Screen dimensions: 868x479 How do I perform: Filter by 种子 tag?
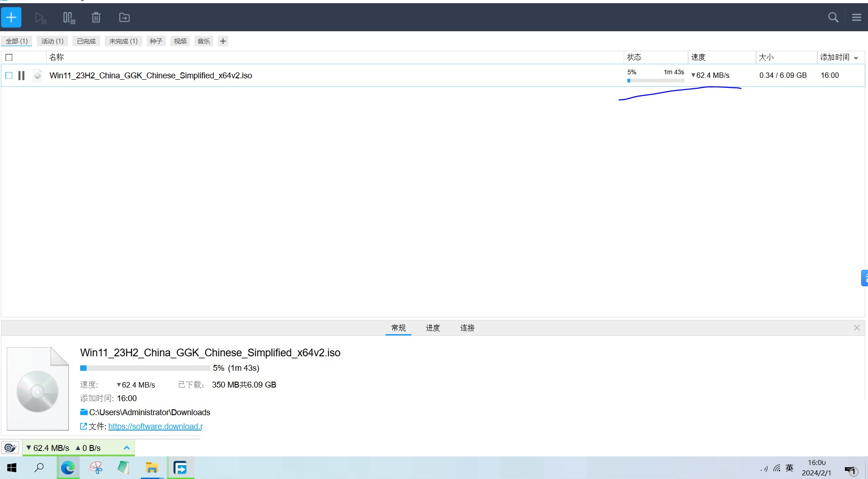pyautogui.click(x=156, y=41)
